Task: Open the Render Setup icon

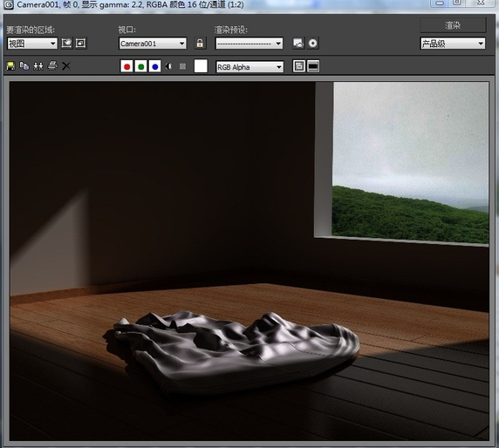Action: 298,44
